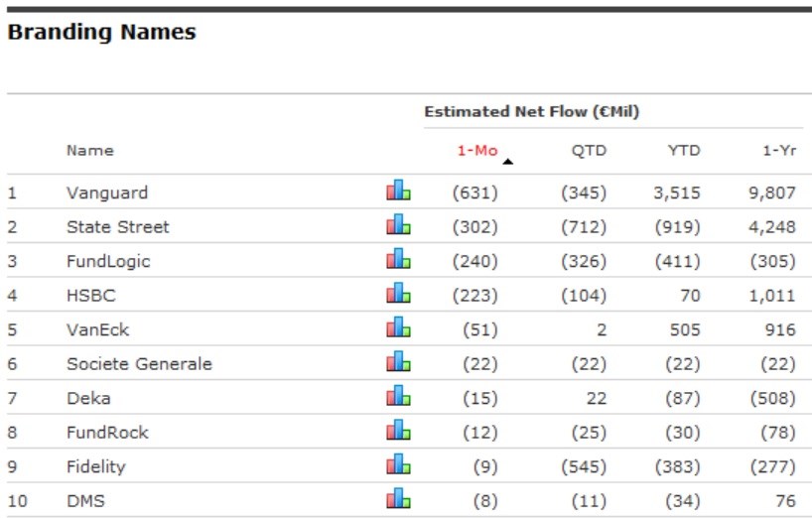This screenshot has height=518, width=812.
Task: Open the DMS row chart icon
Action: [x=398, y=498]
